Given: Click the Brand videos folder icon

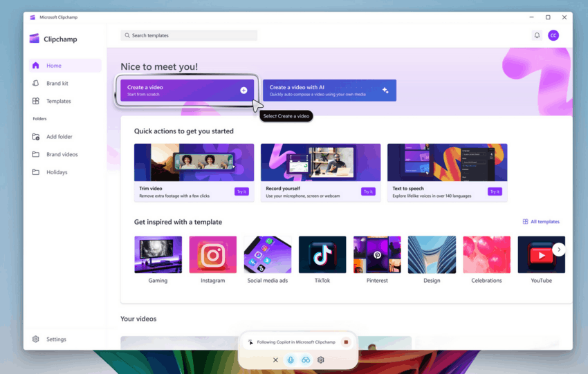Looking at the screenshot, I should [35, 154].
